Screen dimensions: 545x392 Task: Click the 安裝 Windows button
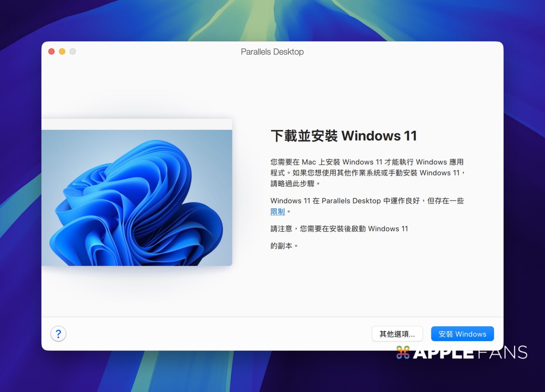462,334
